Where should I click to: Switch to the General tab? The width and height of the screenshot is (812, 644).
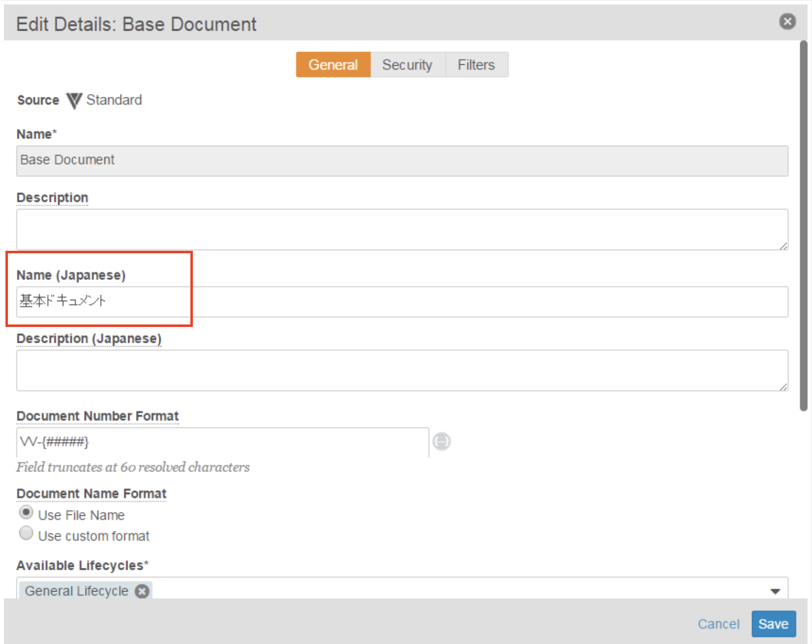[333, 65]
